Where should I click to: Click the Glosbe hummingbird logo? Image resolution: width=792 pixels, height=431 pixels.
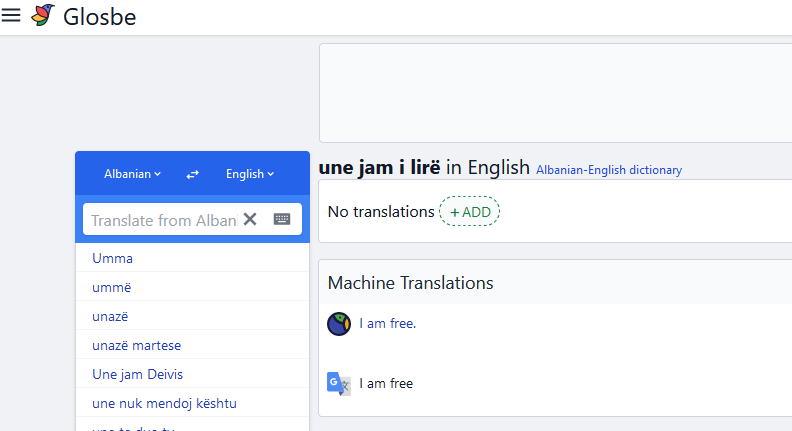tap(43, 15)
